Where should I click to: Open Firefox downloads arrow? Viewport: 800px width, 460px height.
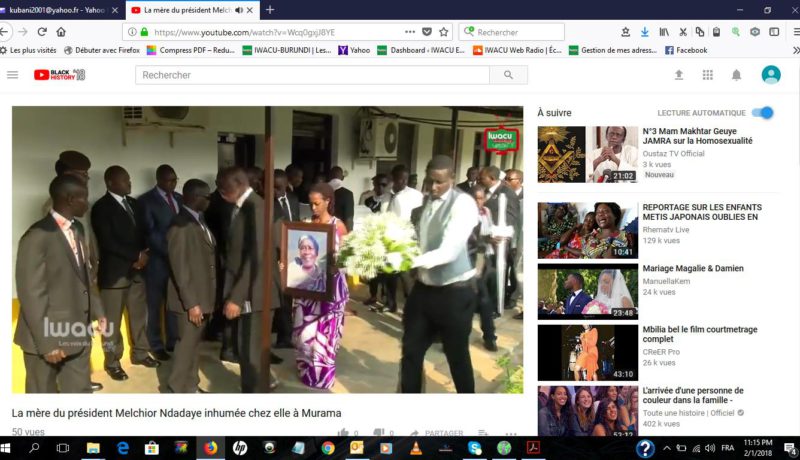[645, 32]
